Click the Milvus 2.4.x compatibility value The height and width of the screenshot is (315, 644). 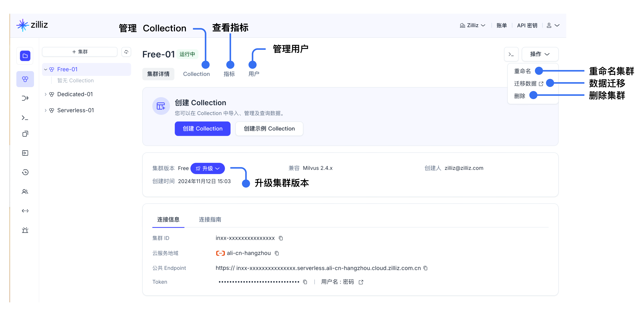pyautogui.click(x=318, y=168)
